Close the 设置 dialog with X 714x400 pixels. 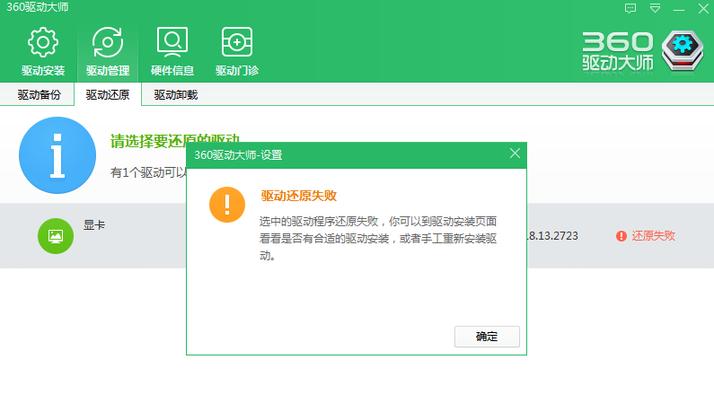[x=515, y=153]
